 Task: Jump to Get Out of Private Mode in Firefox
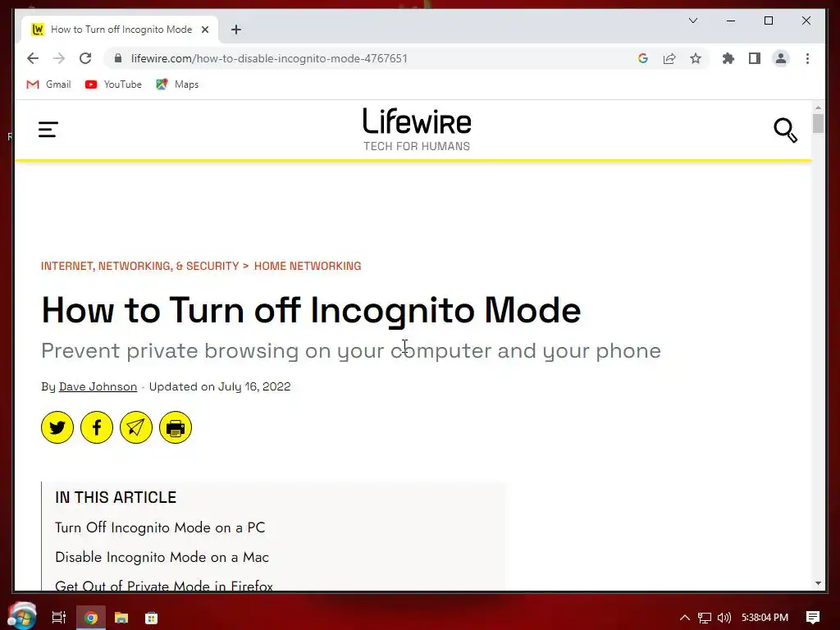click(x=164, y=586)
